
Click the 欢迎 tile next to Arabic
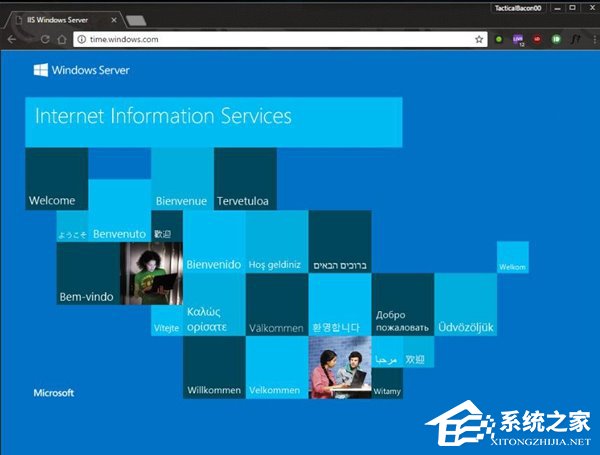418,352
